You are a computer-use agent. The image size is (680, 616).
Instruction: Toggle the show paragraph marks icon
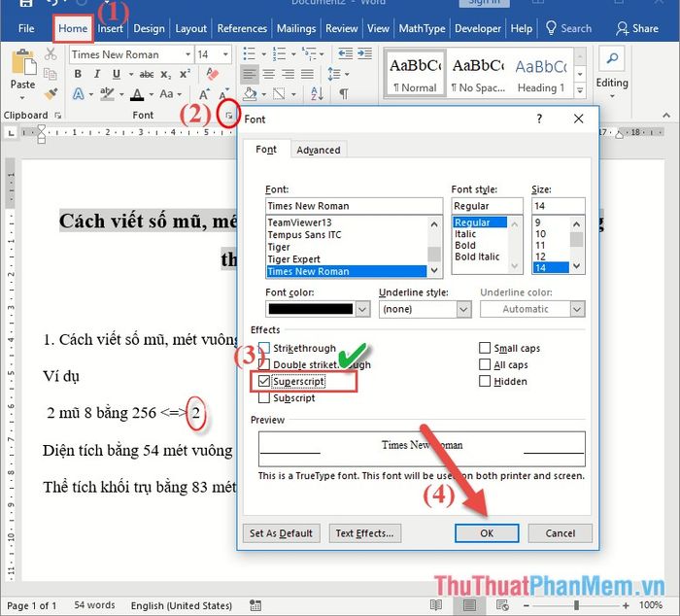[x=344, y=93]
